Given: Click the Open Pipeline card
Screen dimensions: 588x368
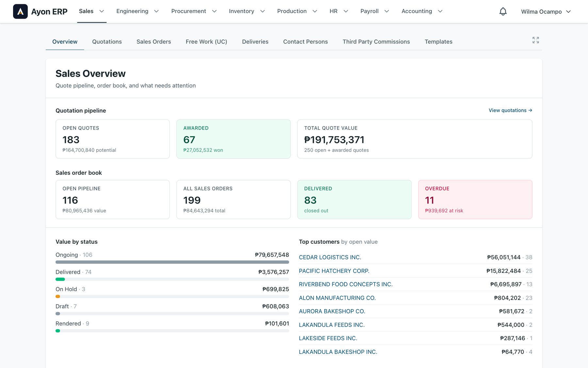Looking at the screenshot, I should (113, 200).
